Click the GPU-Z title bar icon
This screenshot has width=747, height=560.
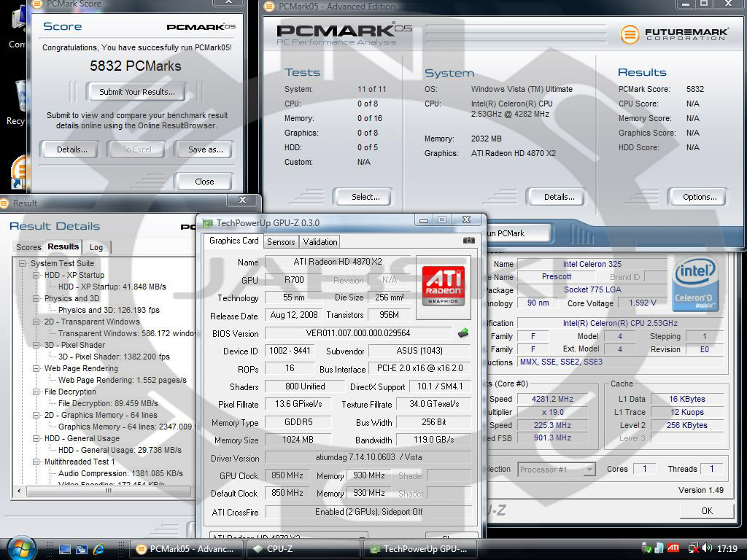tap(208, 223)
